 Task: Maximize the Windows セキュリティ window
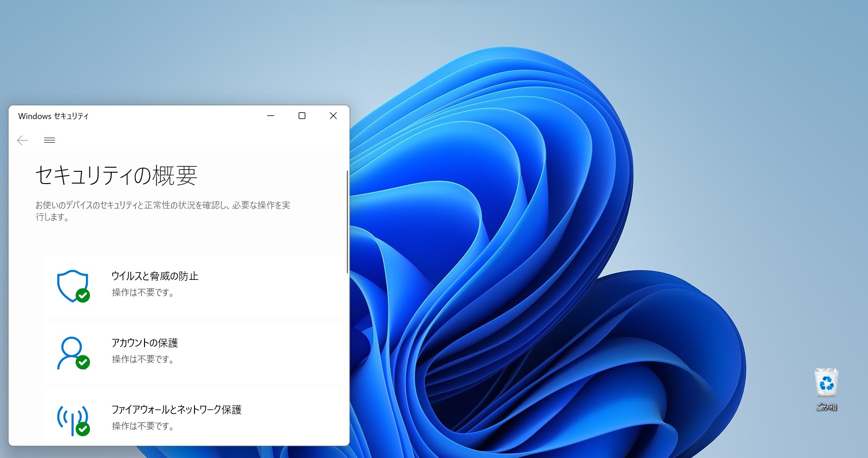(302, 116)
